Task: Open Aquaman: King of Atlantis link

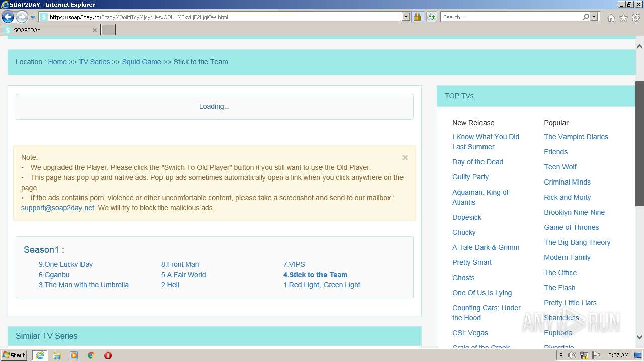Action: [480, 197]
